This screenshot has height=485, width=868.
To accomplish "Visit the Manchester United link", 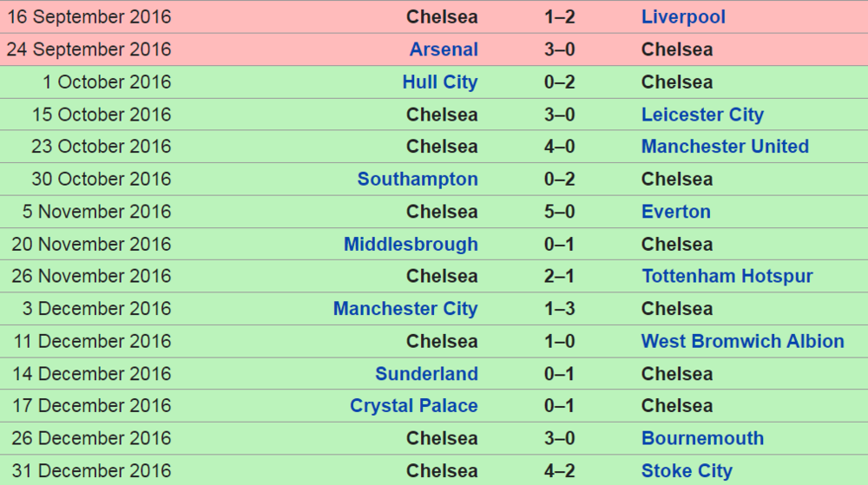I will click(x=725, y=147).
